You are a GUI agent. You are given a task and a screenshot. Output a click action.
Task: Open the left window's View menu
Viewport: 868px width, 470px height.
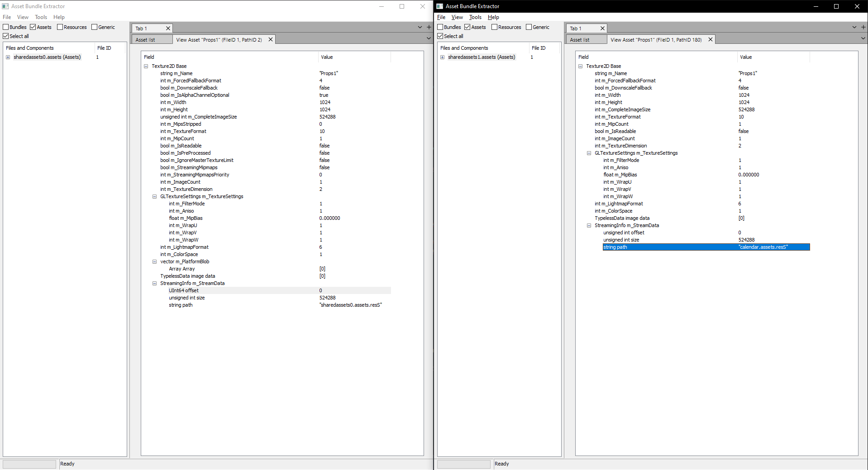pos(23,17)
